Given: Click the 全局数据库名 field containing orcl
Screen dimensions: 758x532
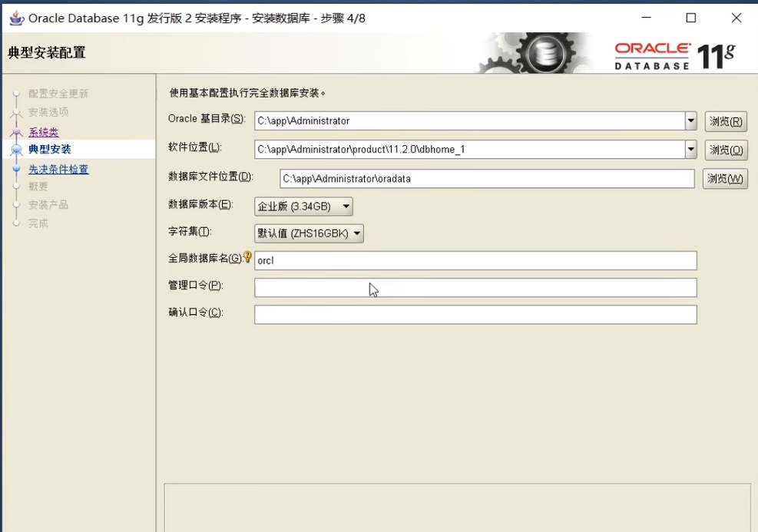Looking at the screenshot, I should (x=475, y=260).
